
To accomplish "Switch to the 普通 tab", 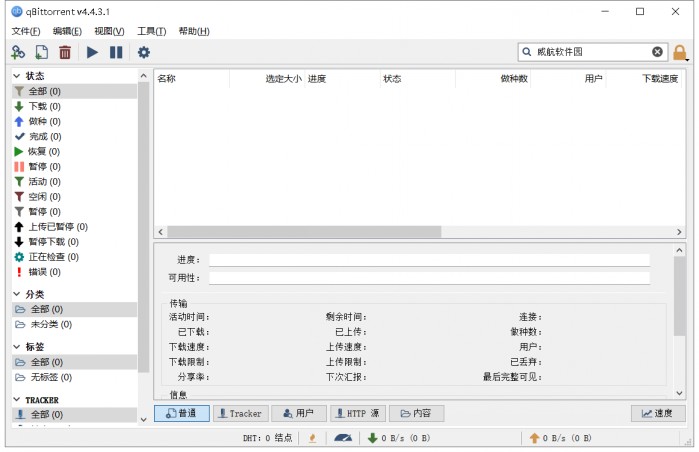I will [182, 413].
